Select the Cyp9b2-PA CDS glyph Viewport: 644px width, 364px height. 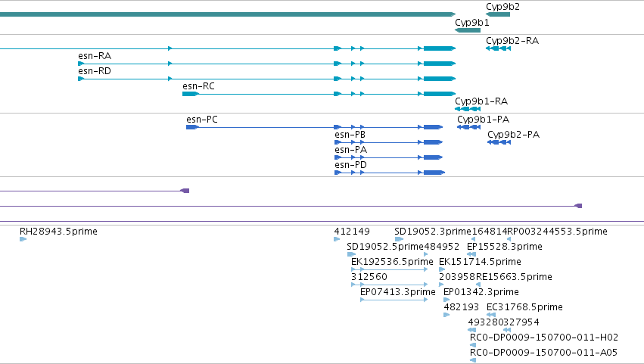pos(499,142)
